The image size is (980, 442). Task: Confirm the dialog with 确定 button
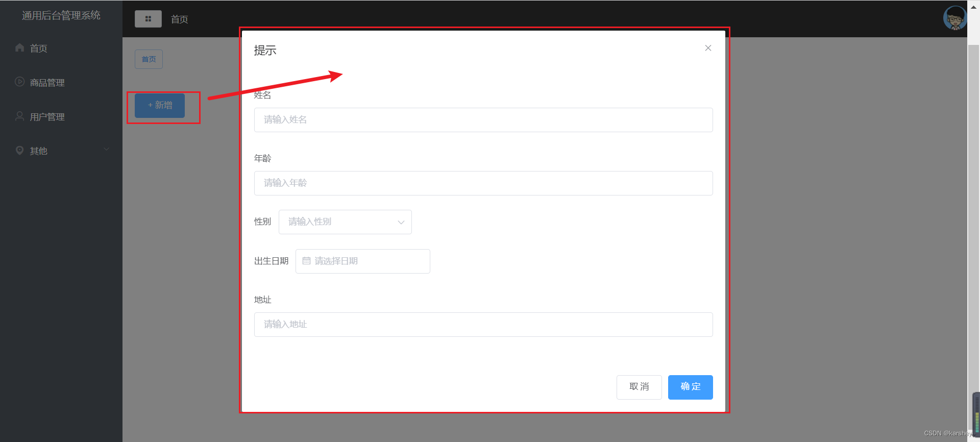click(x=690, y=387)
